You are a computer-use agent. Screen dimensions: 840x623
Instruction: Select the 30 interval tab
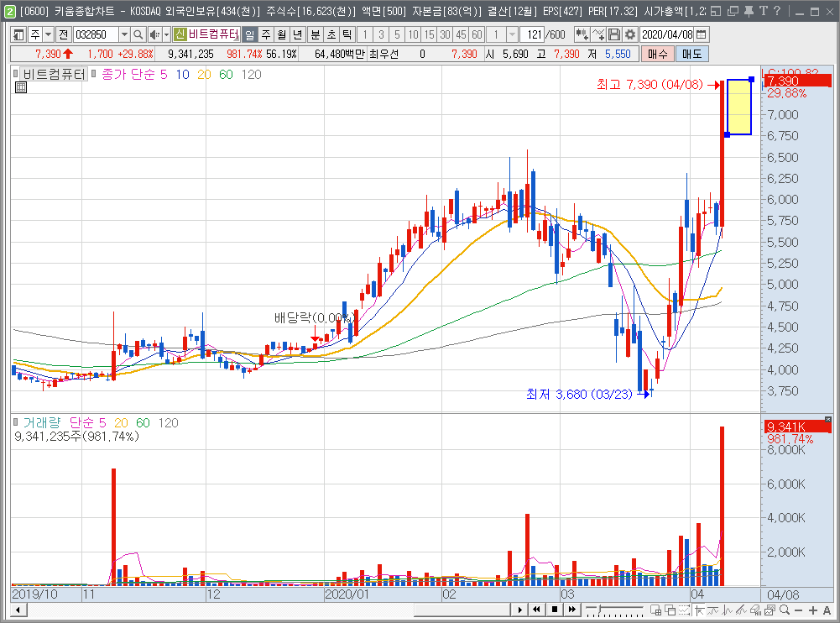point(446,35)
